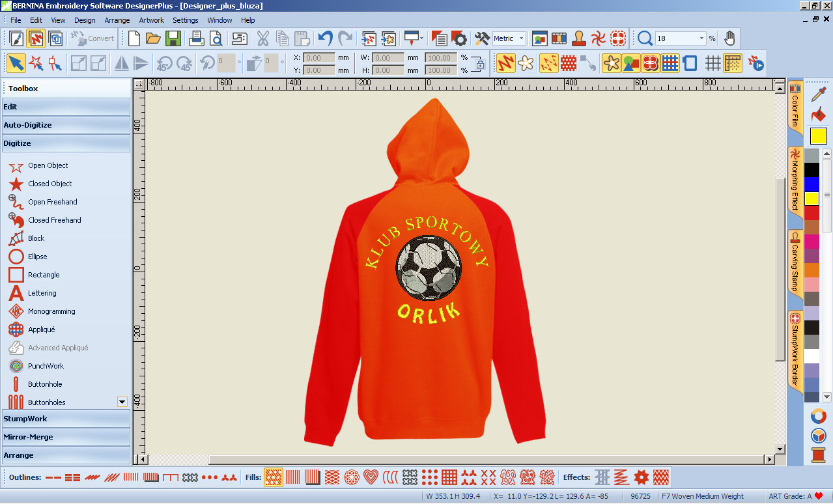Open the hoop selection dropdown arrow
This screenshot has width=833, height=504.
coord(421,38)
